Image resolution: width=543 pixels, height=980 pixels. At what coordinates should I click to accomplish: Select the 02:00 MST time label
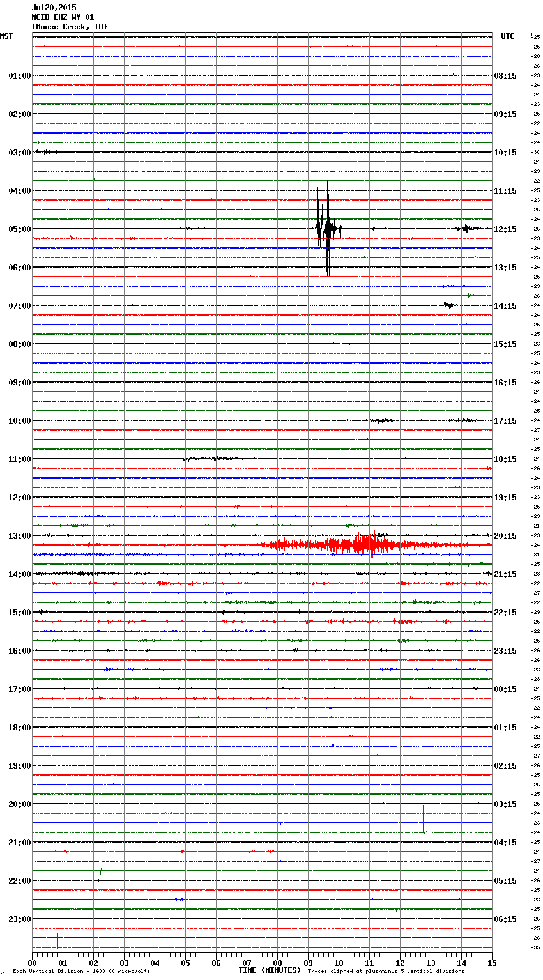[20, 114]
